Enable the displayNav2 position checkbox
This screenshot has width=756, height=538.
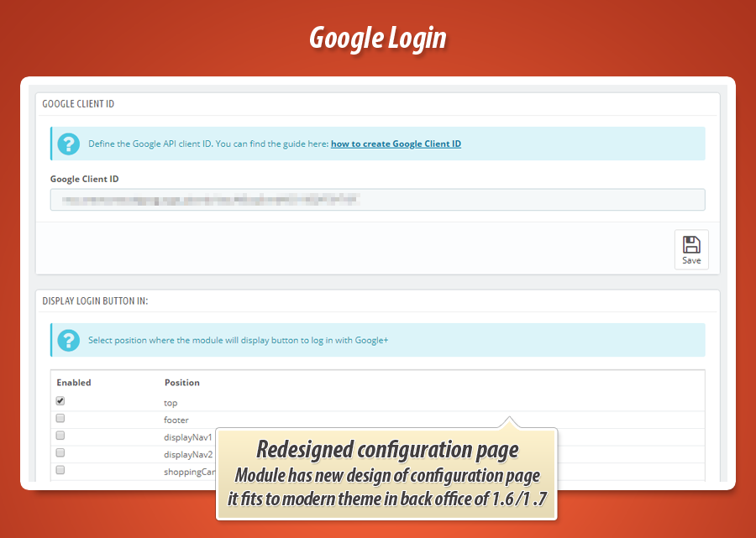(x=60, y=453)
